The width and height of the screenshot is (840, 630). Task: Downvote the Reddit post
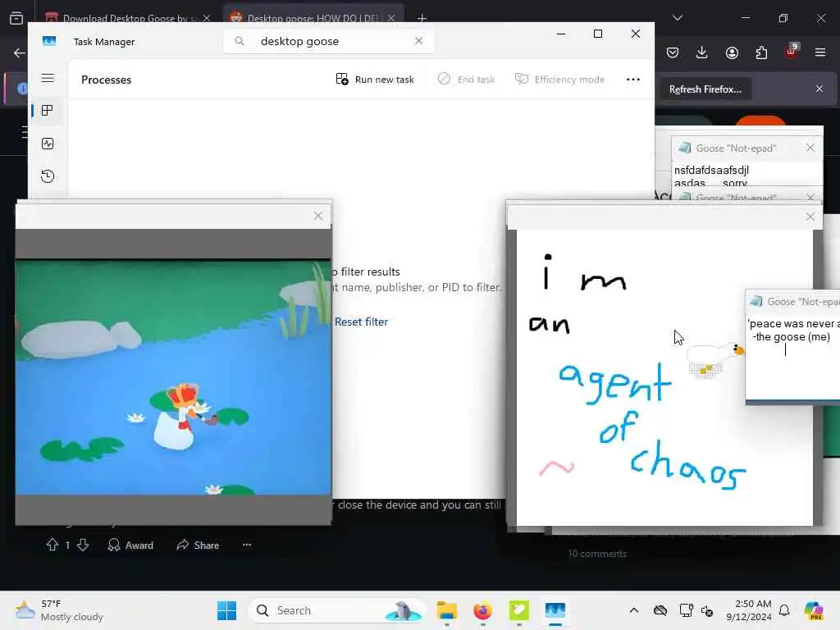(x=83, y=545)
